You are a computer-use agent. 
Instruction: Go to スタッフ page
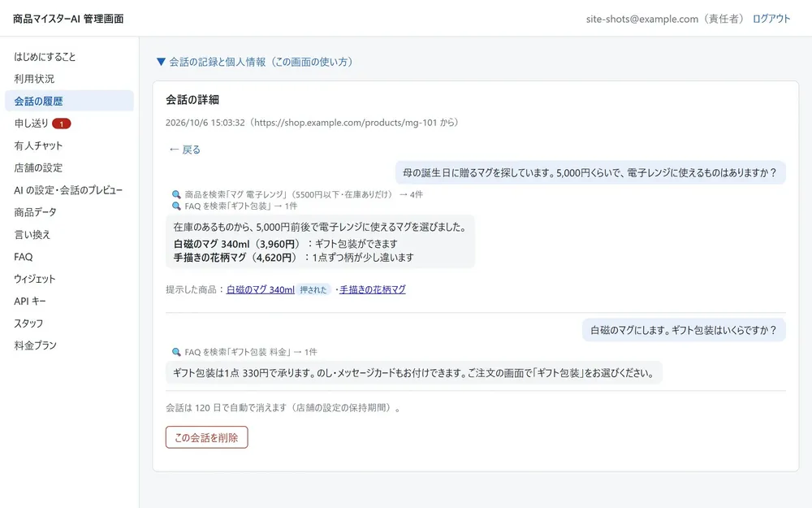pos(69,323)
